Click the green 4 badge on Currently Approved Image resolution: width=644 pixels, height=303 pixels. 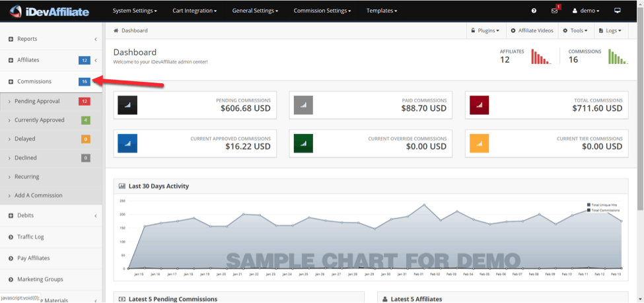tap(85, 120)
